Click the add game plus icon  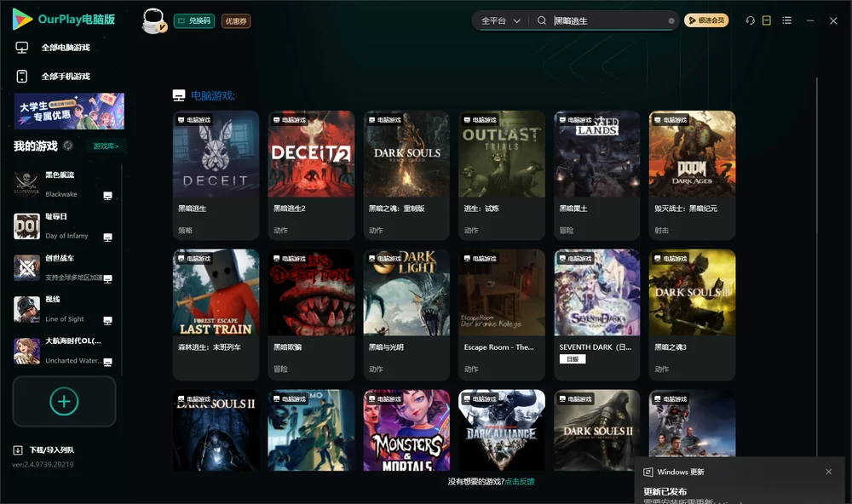64,401
